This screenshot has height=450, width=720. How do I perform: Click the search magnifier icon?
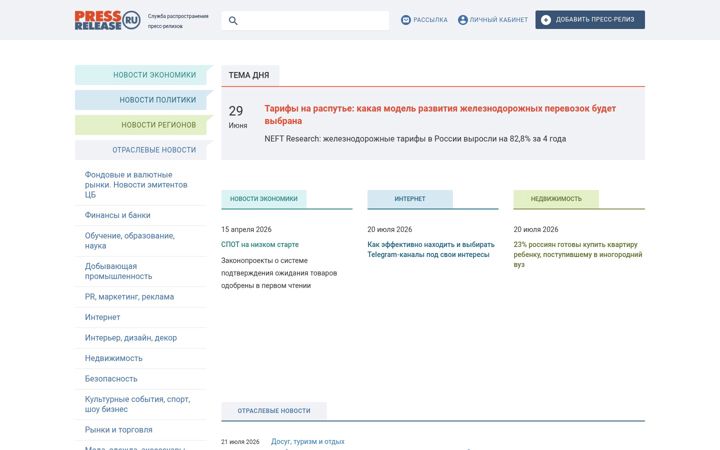233,21
